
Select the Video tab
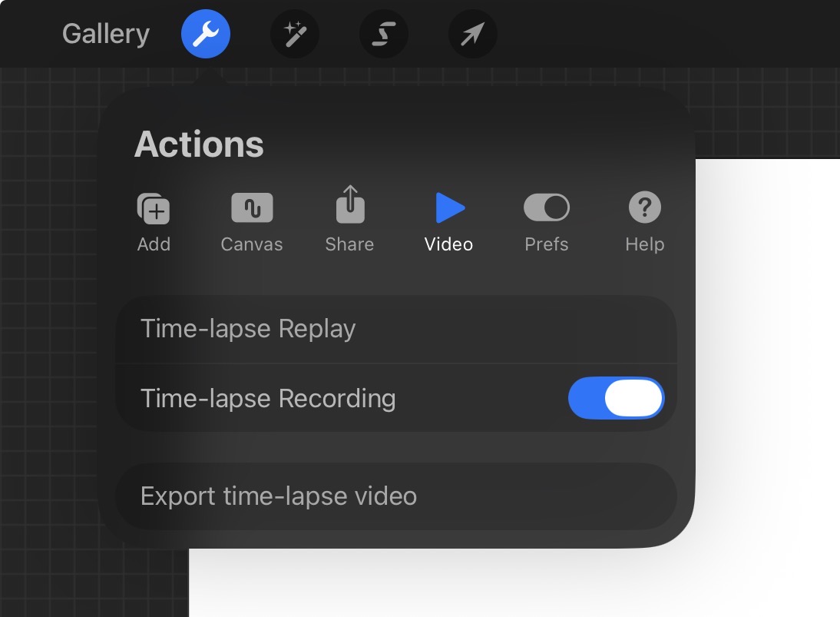[x=449, y=221]
